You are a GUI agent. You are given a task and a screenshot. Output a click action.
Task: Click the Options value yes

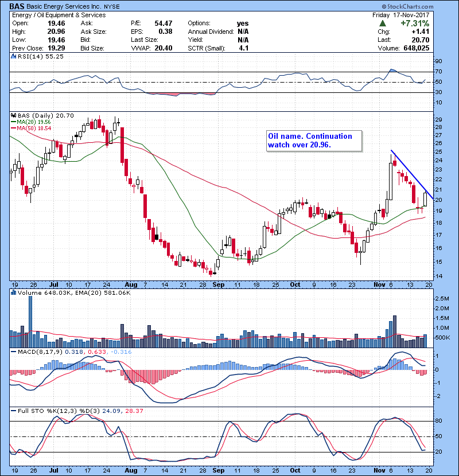coord(243,24)
